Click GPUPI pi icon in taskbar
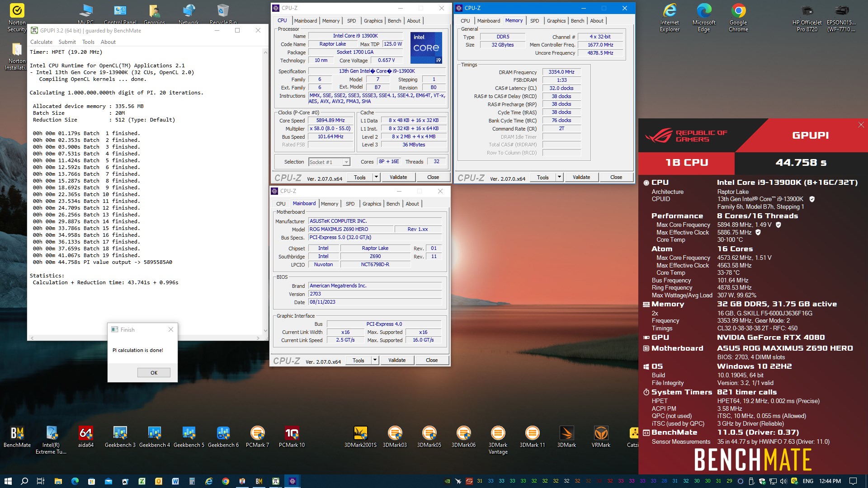Screen dimensions: 868x488 click(x=276, y=481)
